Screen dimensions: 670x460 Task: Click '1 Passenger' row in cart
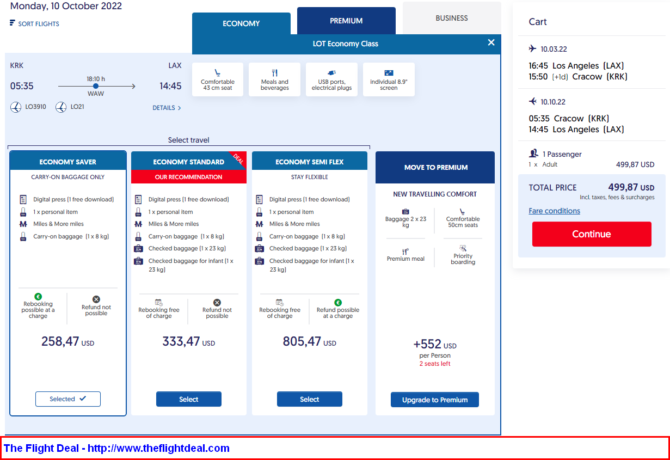pyautogui.click(x=562, y=154)
